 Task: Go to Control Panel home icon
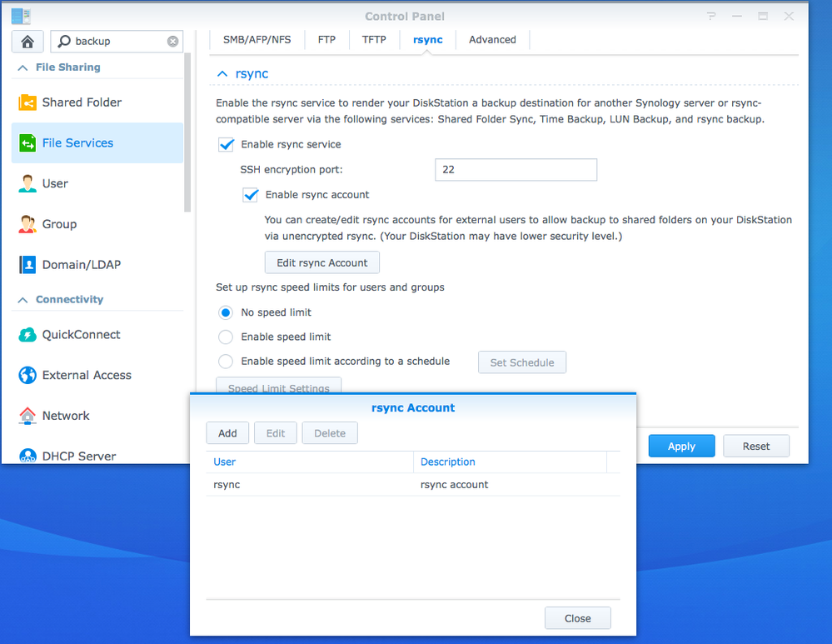[x=27, y=41]
